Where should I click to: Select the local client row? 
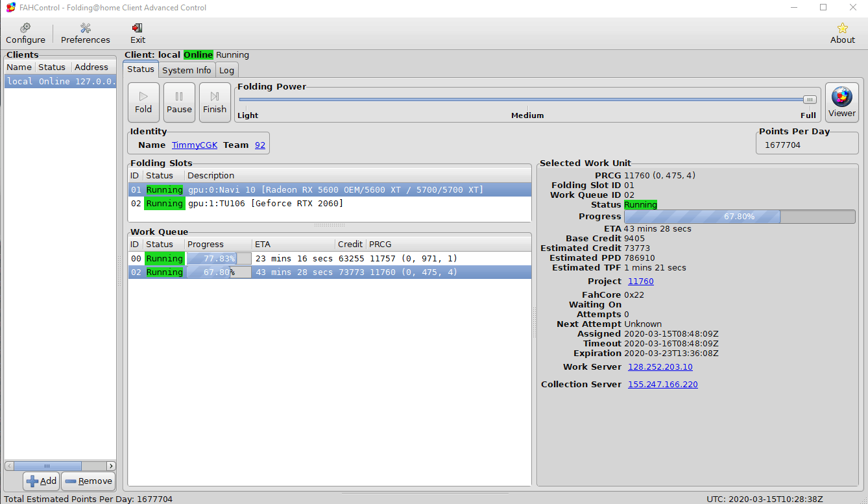click(60, 82)
